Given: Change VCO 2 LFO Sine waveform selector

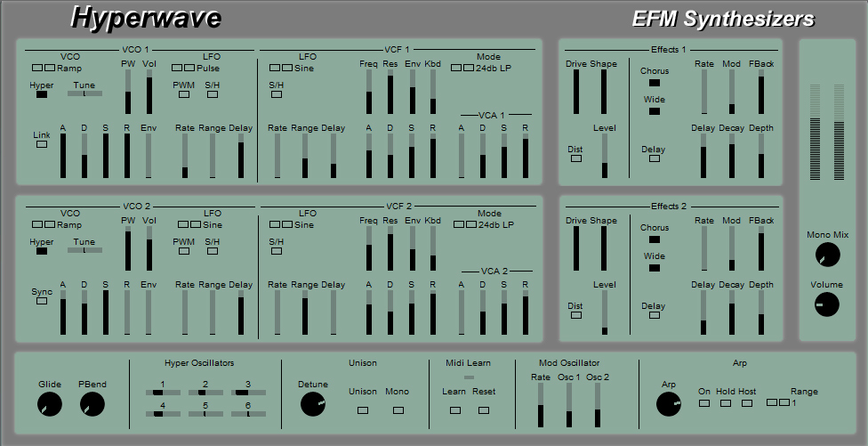Looking at the screenshot, I should point(190,224).
